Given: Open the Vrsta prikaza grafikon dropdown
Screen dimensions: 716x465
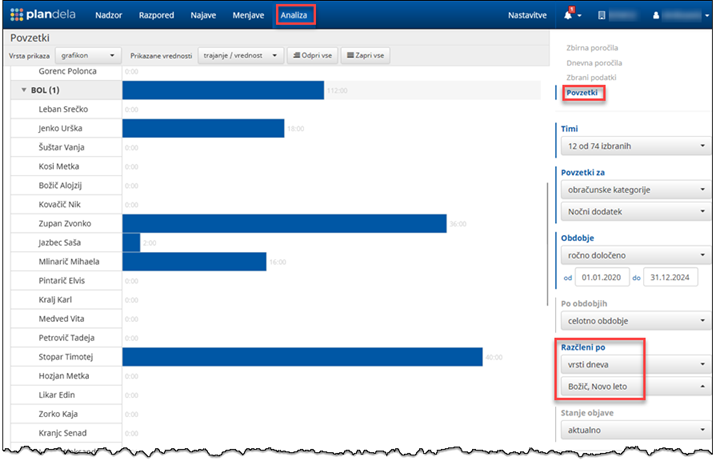Looking at the screenshot, I should [x=87, y=55].
